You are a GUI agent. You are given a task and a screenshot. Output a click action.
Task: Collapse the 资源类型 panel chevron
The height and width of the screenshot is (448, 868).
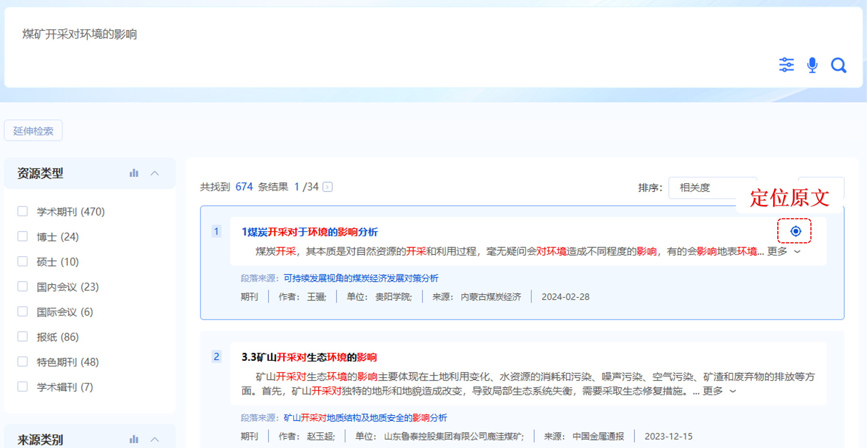(x=155, y=173)
